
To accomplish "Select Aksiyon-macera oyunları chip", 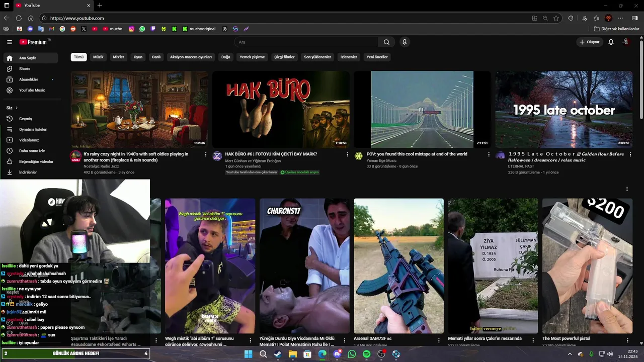I will 191,57.
